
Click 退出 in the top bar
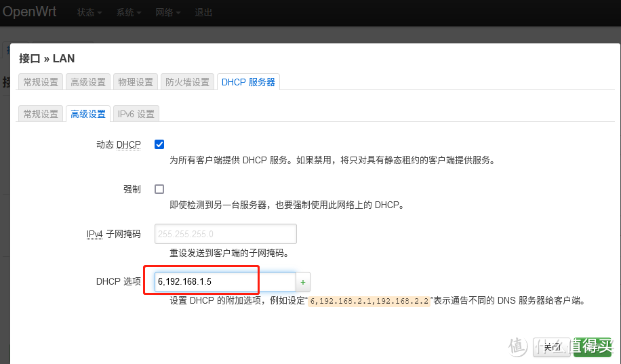point(203,13)
